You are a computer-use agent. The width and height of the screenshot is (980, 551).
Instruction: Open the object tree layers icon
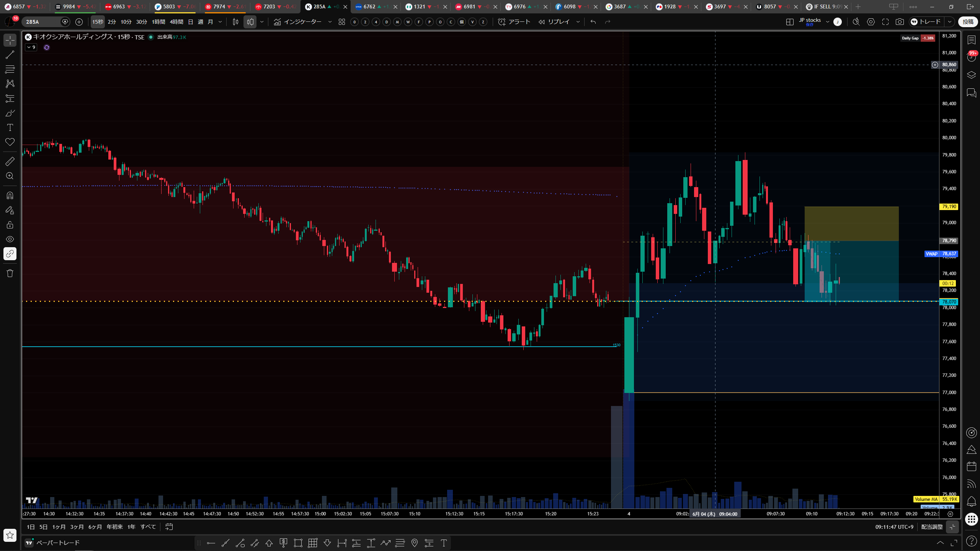(x=971, y=75)
